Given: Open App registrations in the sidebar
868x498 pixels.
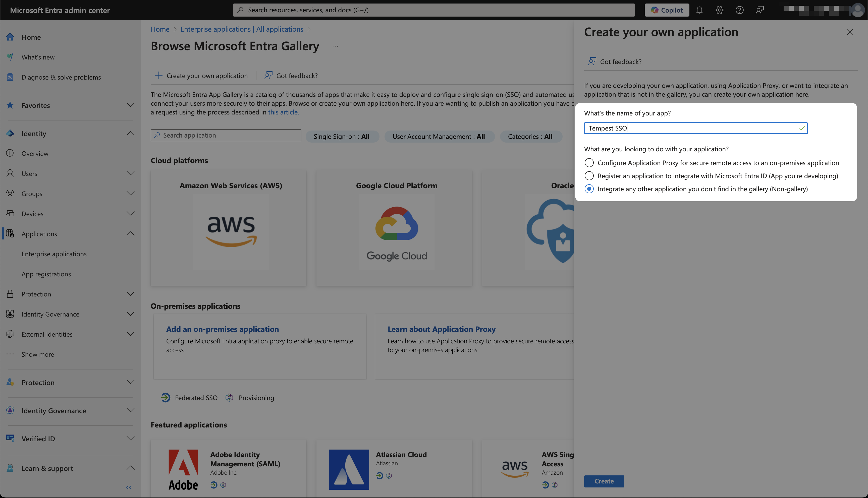Looking at the screenshot, I should tap(46, 274).
